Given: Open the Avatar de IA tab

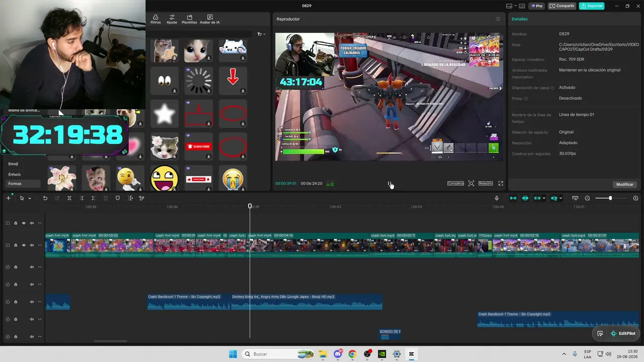Looking at the screenshot, I should [210, 19].
